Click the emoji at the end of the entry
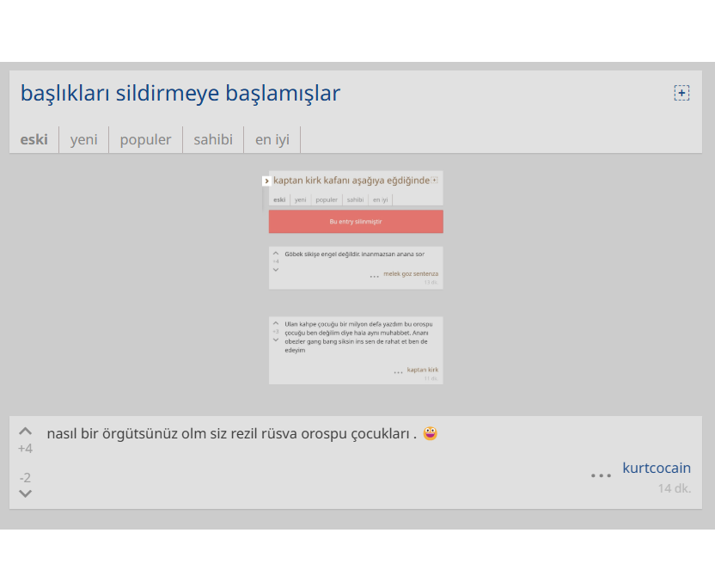715x588 pixels. click(x=431, y=433)
